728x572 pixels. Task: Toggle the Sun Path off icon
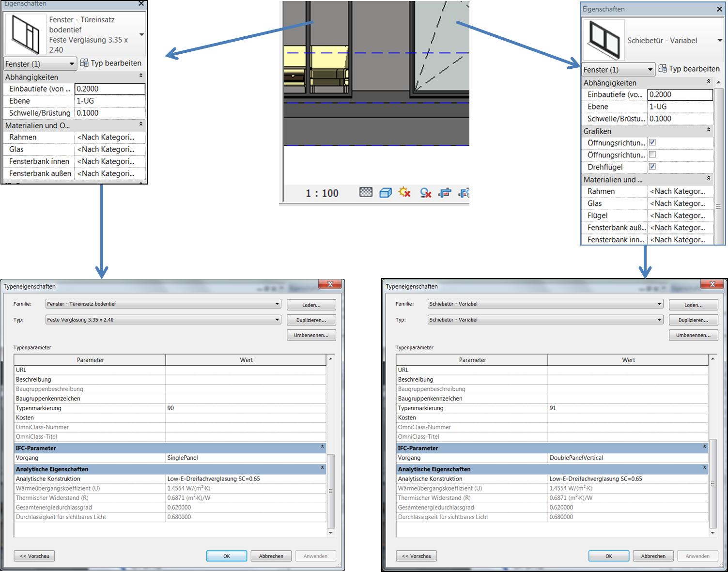(404, 192)
